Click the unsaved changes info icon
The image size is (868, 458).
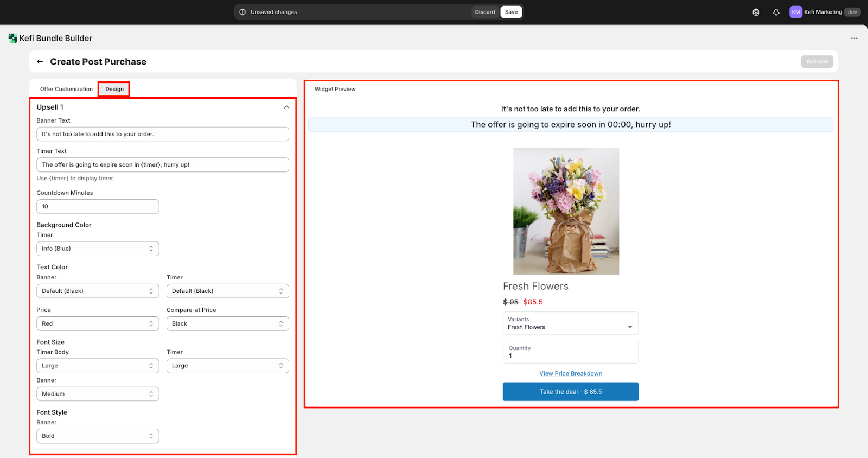(242, 12)
